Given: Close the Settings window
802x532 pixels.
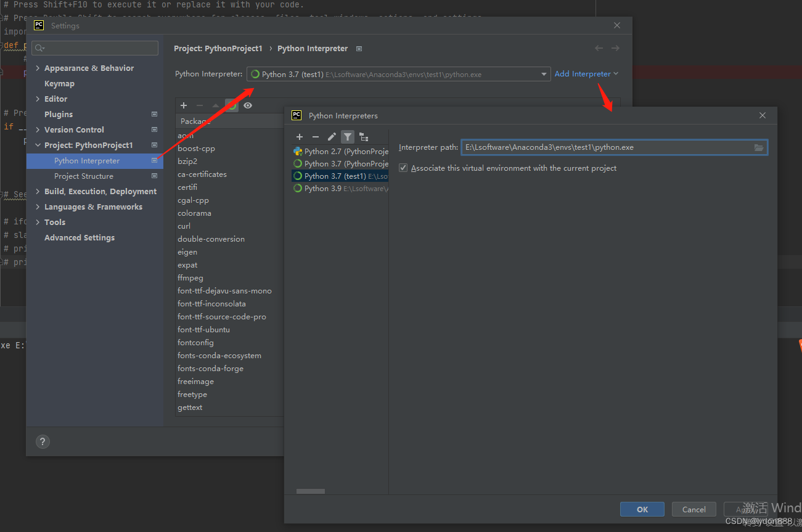Looking at the screenshot, I should coord(617,25).
